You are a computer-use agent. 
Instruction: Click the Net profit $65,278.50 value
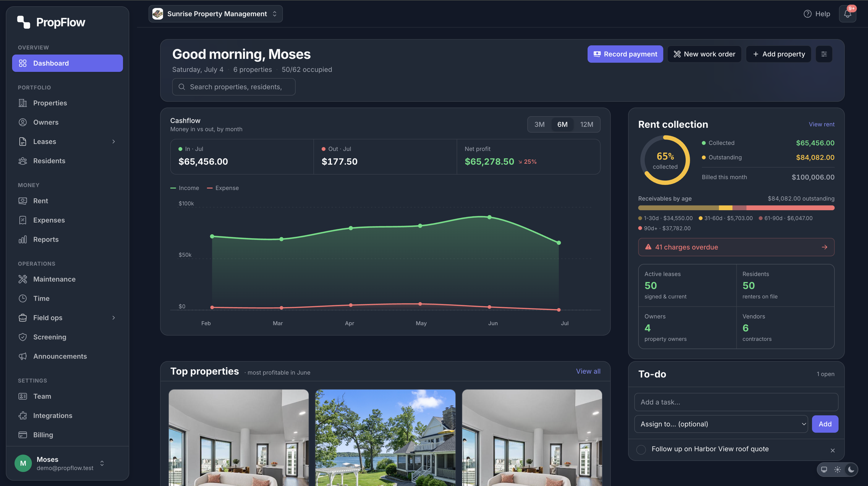coord(489,162)
